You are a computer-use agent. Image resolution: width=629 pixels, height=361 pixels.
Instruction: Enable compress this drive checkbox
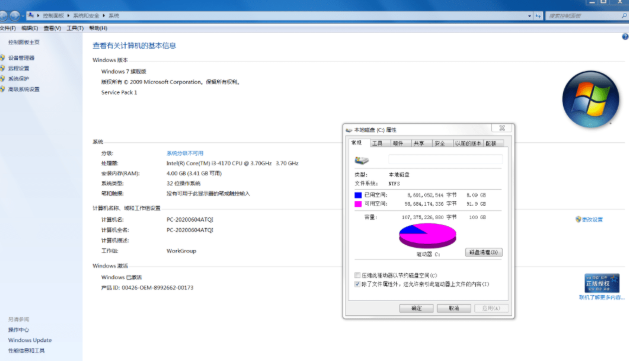[x=357, y=275]
